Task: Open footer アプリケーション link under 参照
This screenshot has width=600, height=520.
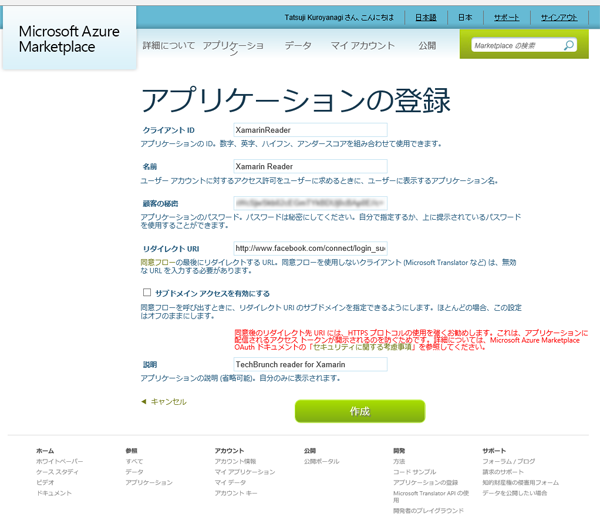Action: point(149,483)
